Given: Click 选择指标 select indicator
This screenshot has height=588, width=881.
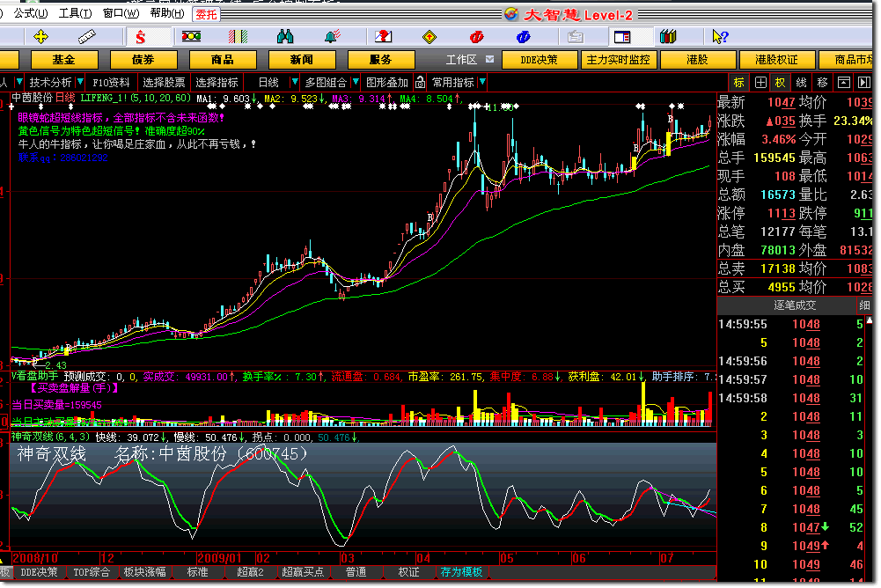Looking at the screenshot, I should [x=217, y=83].
